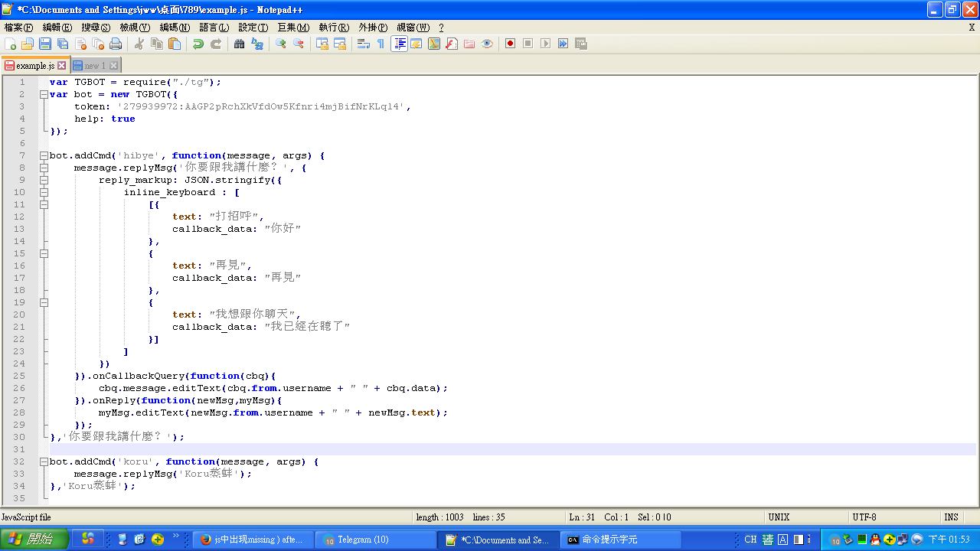Collapse the hibye function fold at line 7
Screen dimensions: 980x551
tap(44, 155)
